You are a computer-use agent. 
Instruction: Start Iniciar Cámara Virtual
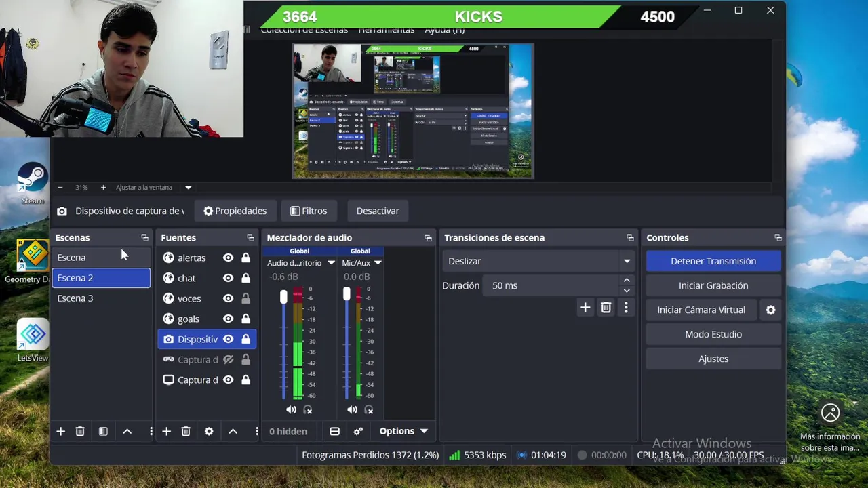tap(701, 310)
